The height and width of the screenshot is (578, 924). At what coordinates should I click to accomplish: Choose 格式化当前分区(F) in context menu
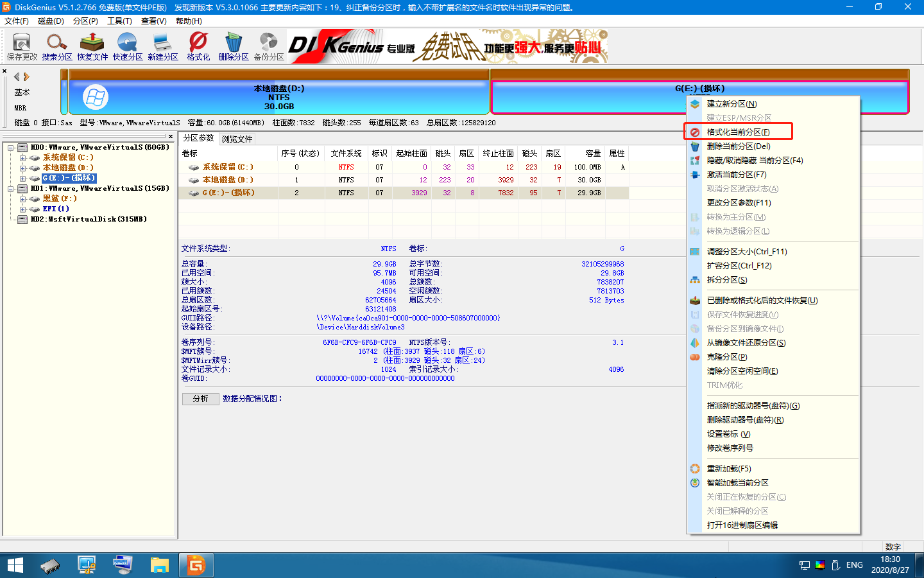click(773, 132)
